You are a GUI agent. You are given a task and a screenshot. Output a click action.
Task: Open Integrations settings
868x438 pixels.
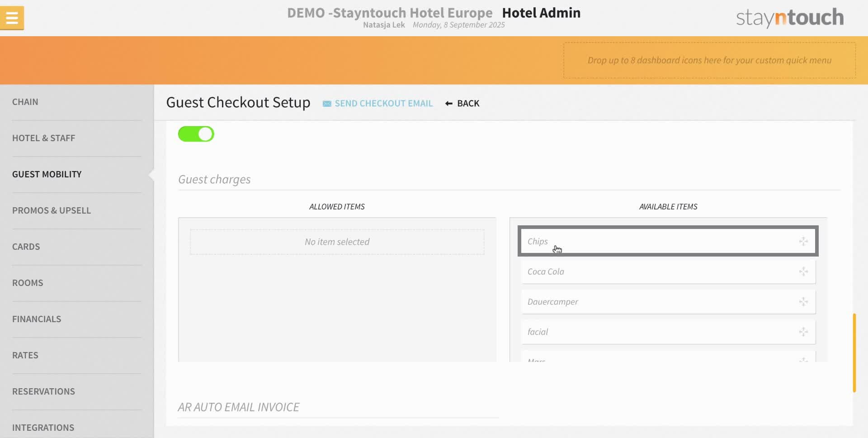click(x=43, y=427)
